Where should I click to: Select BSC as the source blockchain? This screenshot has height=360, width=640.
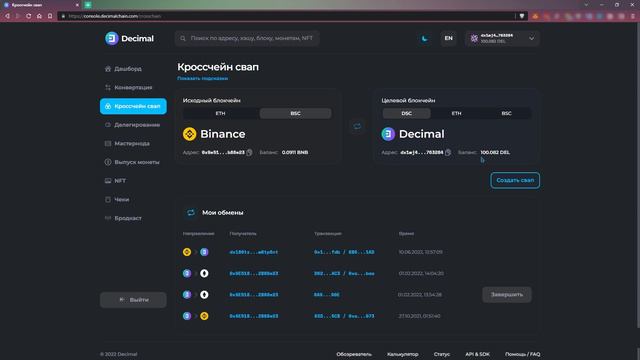[296, 113]
